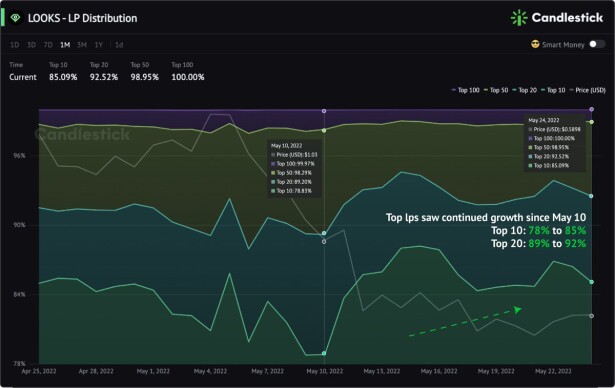Click the May 10, 2022 axis label
The image size is (615, 388).
tap(325, 371)
